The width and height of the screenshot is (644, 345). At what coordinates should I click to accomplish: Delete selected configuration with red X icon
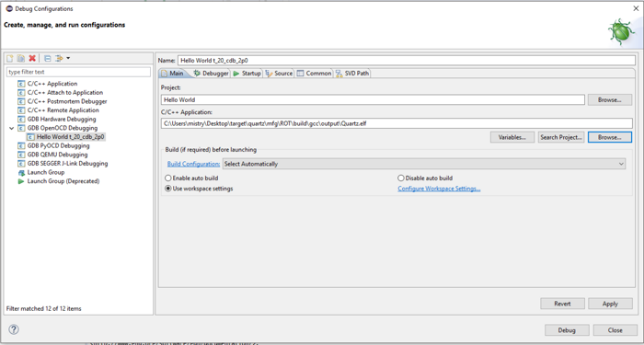click(32, 58)
